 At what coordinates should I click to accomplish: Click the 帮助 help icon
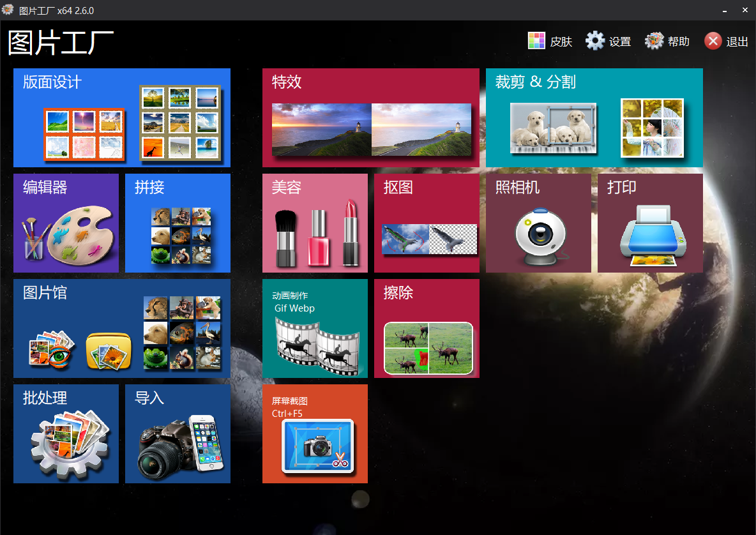(654, 41)
